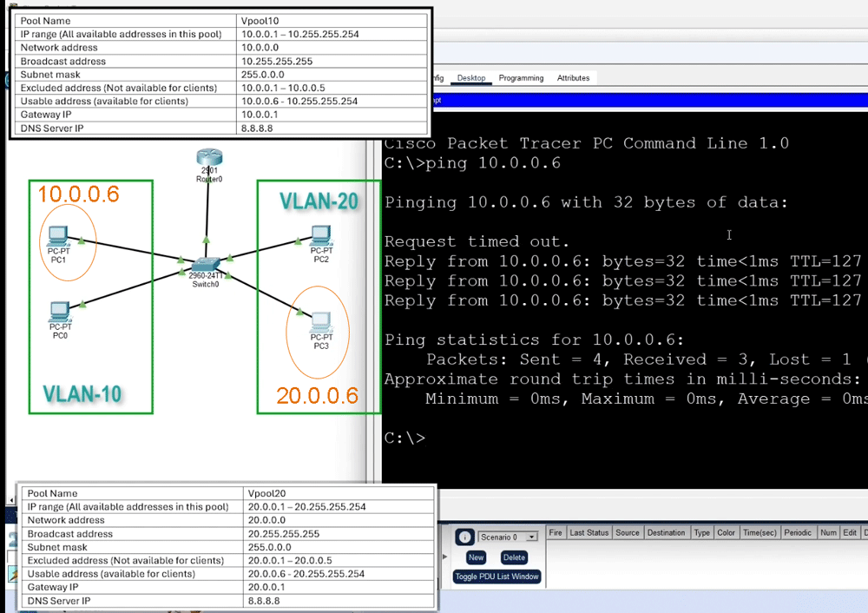Image resolution: width=868 pixels, height=613 pixels.
Task: Open the Attributes tab
Action: coord(573,78)
